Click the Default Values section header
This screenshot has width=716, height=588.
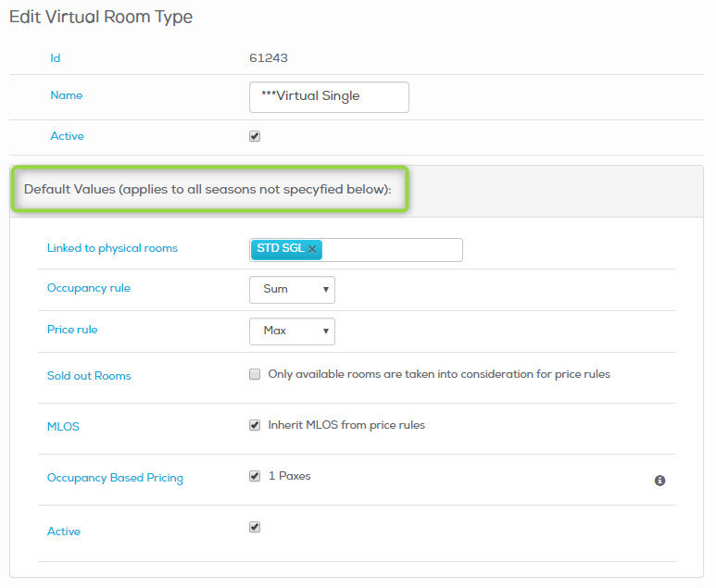[207, 189]
